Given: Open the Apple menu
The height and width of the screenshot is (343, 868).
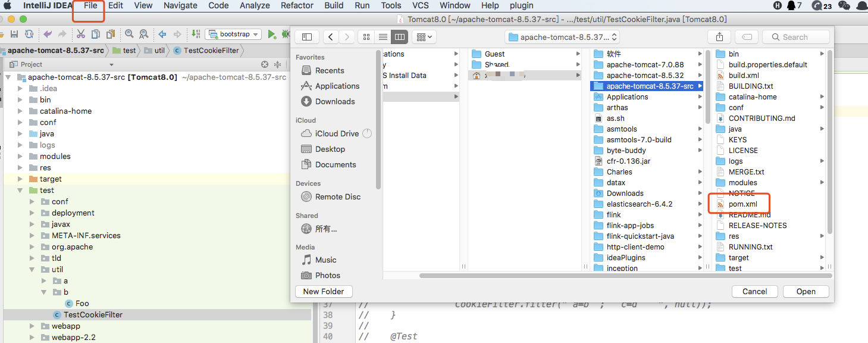Looking at the screenshot, I should point(8,5).
